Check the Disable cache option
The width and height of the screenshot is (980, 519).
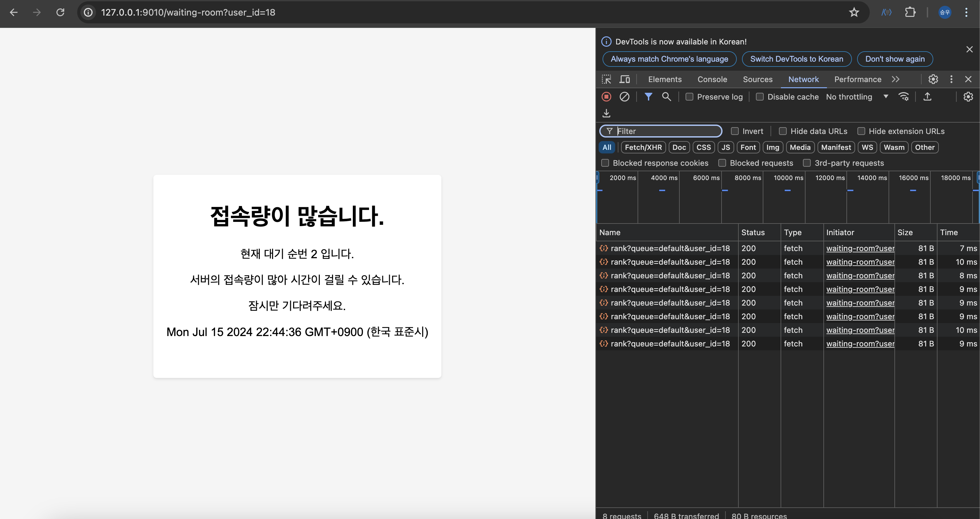(x=760, y=97)
